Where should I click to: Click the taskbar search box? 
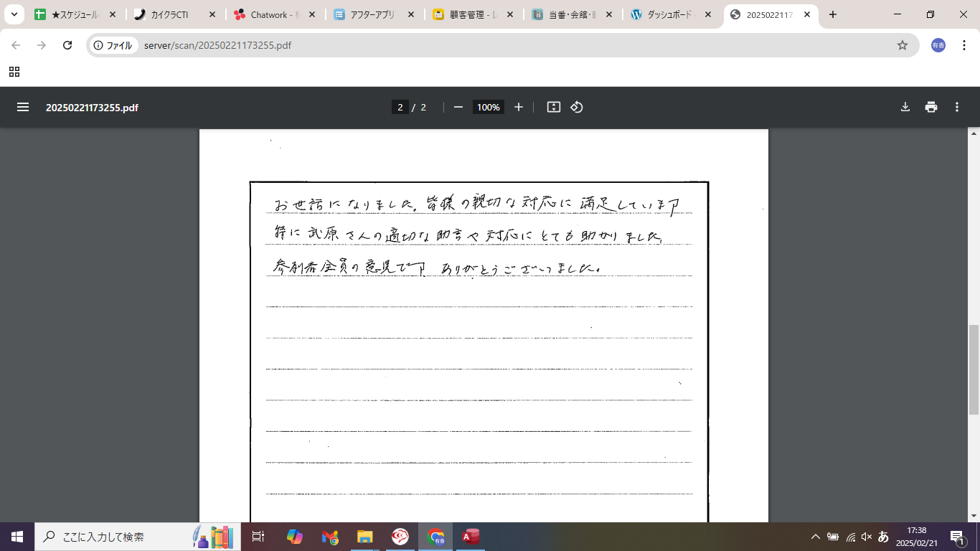click(x=136, y=537)
